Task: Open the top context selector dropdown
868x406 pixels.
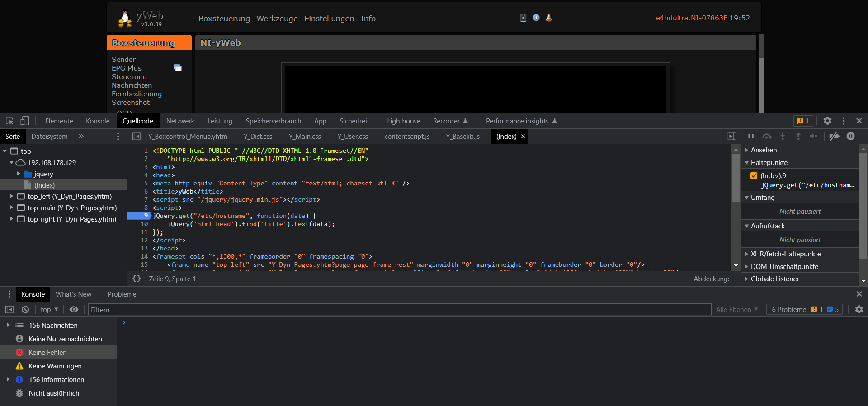Action: (x=49, y=310)
